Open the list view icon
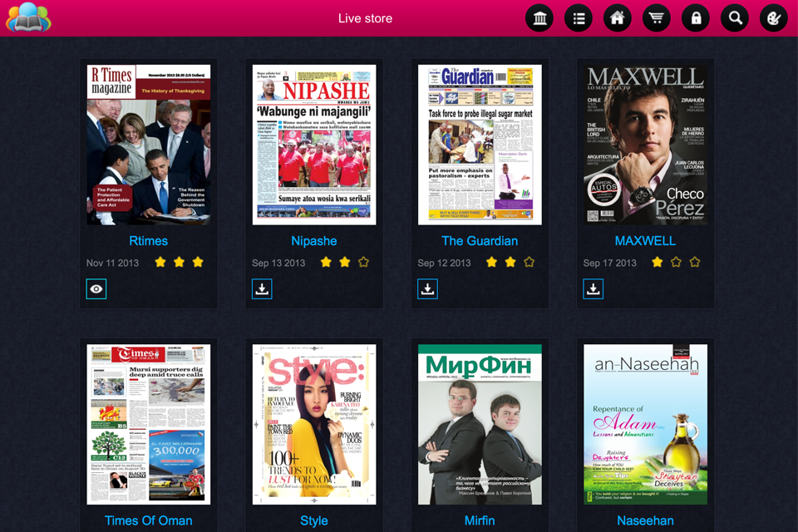 pos(579,18)
